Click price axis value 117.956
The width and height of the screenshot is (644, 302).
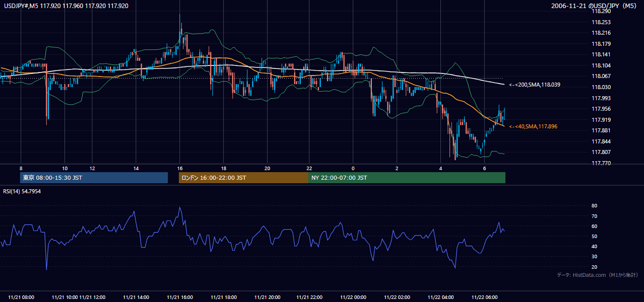[601, 109]
